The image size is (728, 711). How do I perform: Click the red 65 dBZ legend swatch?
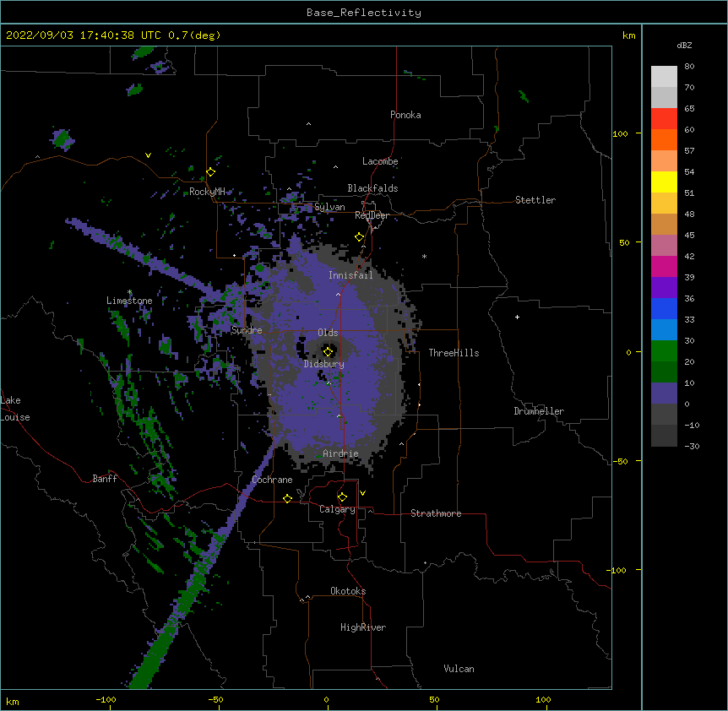[664, 118]
